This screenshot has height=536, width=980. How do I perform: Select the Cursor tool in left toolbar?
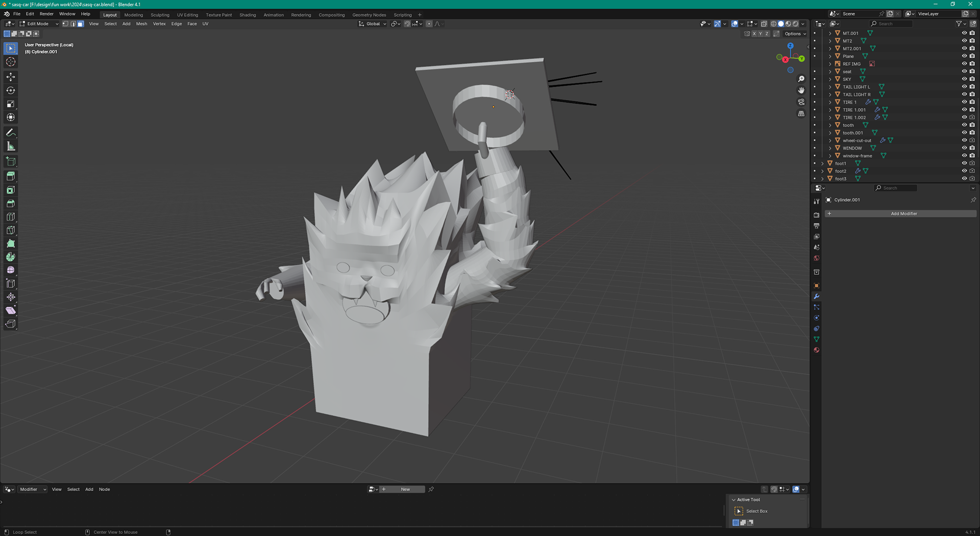(11, 62)
